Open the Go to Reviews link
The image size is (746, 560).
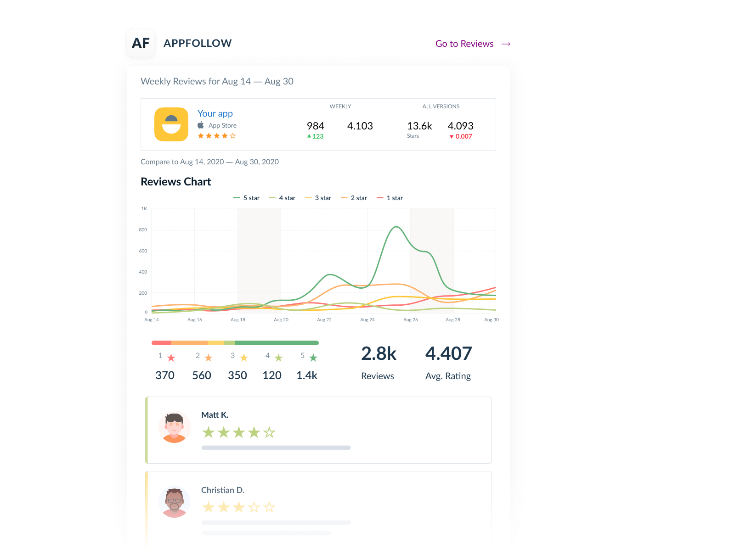[x=464, y=44]
